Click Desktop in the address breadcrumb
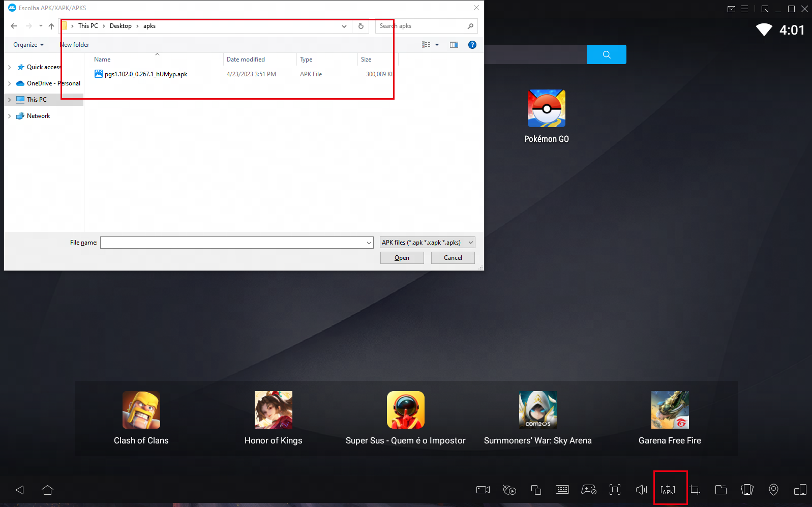Screen dimensions: 812x507 [121, 26]
